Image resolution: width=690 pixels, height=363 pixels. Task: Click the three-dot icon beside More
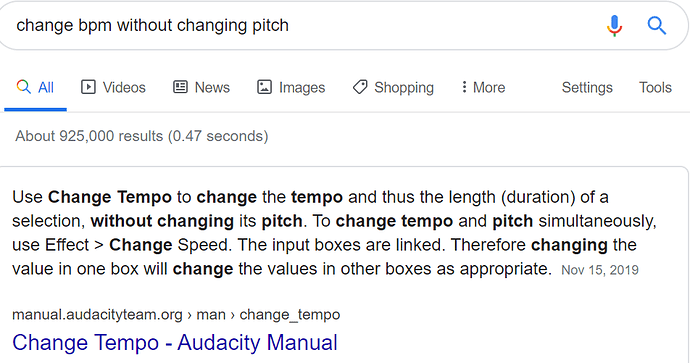(464, 87)
